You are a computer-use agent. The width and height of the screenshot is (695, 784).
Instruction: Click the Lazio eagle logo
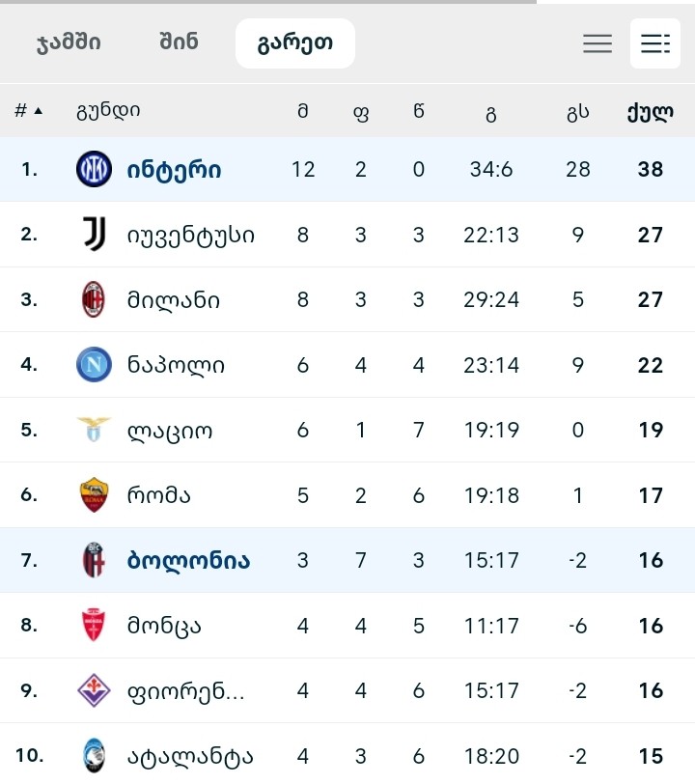94,430
